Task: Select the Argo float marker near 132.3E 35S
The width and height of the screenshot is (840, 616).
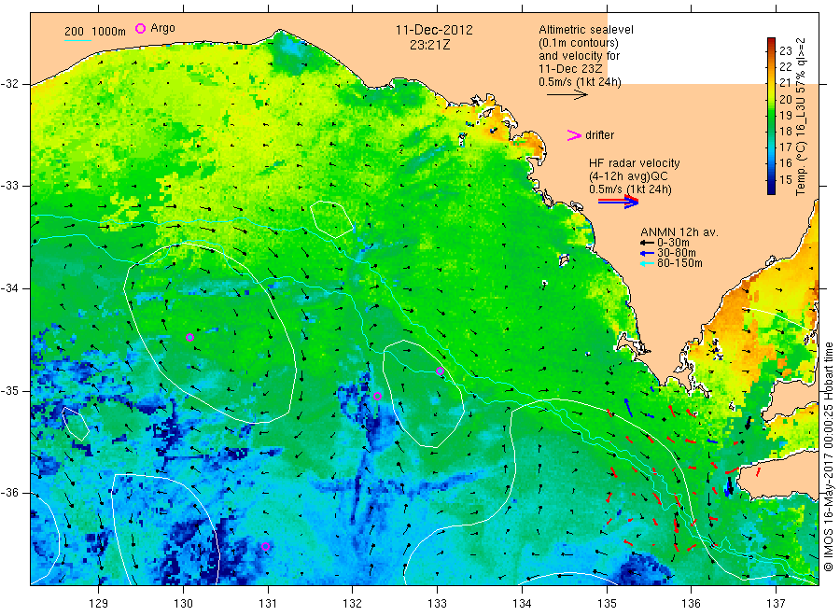Action: point(377,397)
